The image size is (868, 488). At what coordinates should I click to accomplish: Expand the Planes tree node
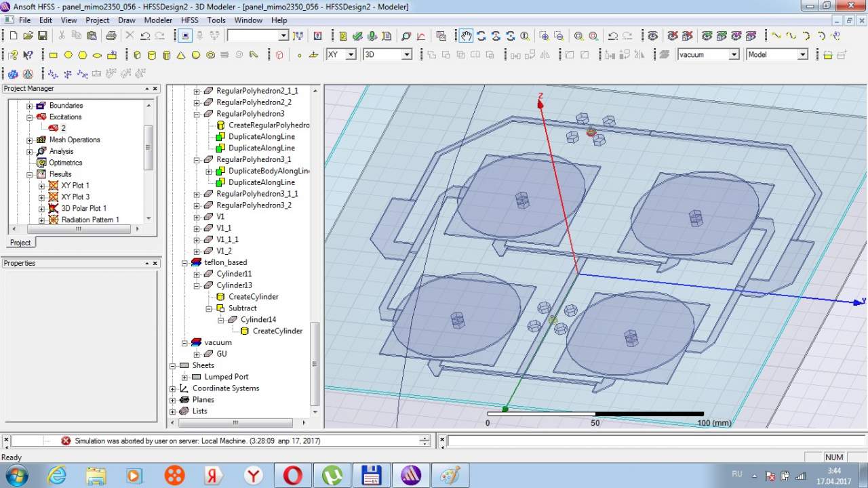(x=173, y=400)
